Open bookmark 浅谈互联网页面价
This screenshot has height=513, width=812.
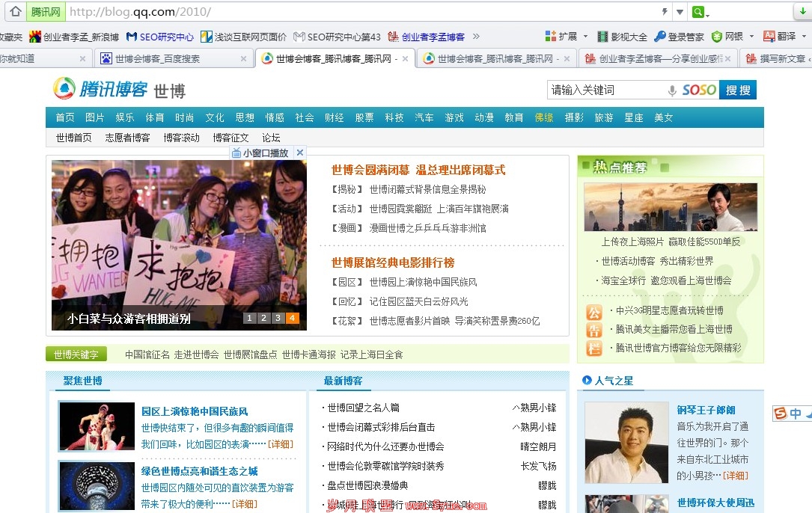point(243,37)
